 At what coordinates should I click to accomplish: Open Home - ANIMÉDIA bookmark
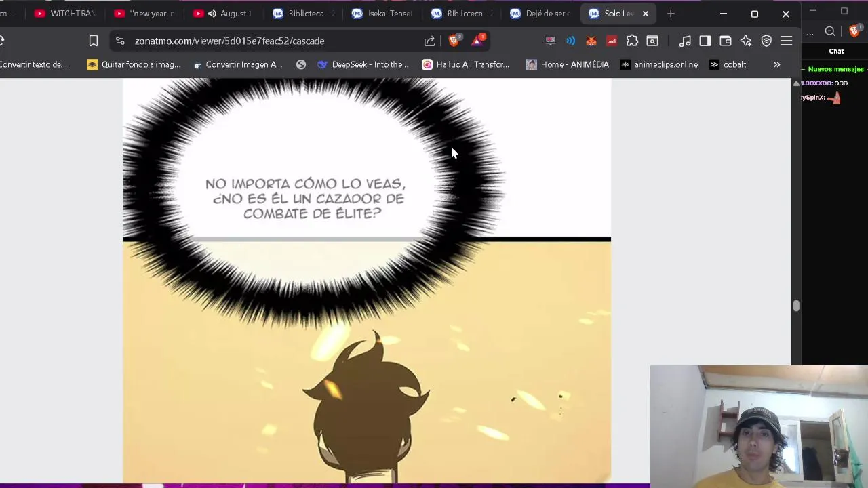(x=568, y=64)
